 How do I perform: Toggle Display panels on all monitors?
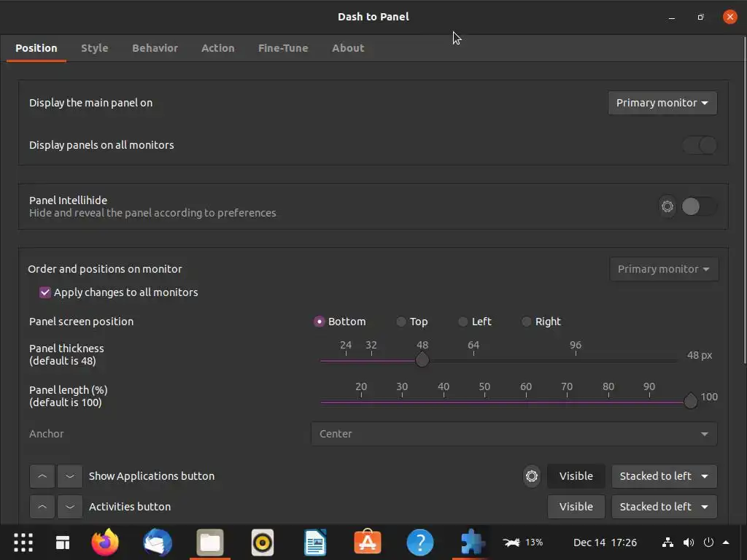(699, 145)
